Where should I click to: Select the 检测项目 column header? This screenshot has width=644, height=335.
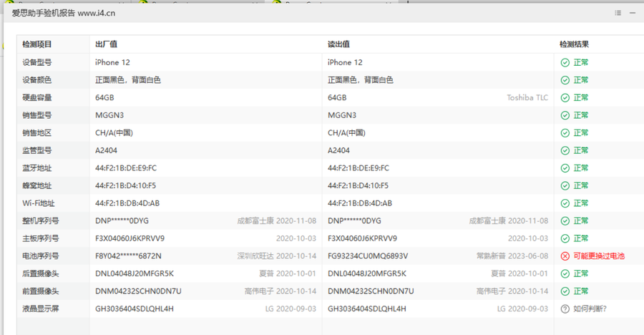37,44
